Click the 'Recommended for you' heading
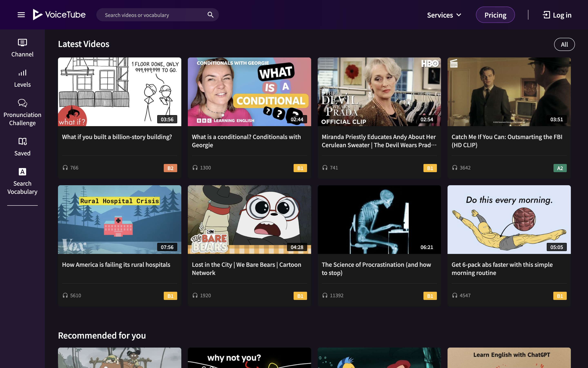The height and width of the screenshot is (368, 588). 102,336
